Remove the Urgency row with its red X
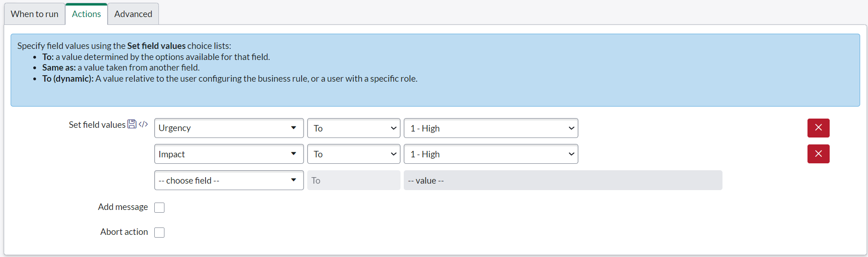The height and width of the screenshot is (257, 868). click(818, 128)
